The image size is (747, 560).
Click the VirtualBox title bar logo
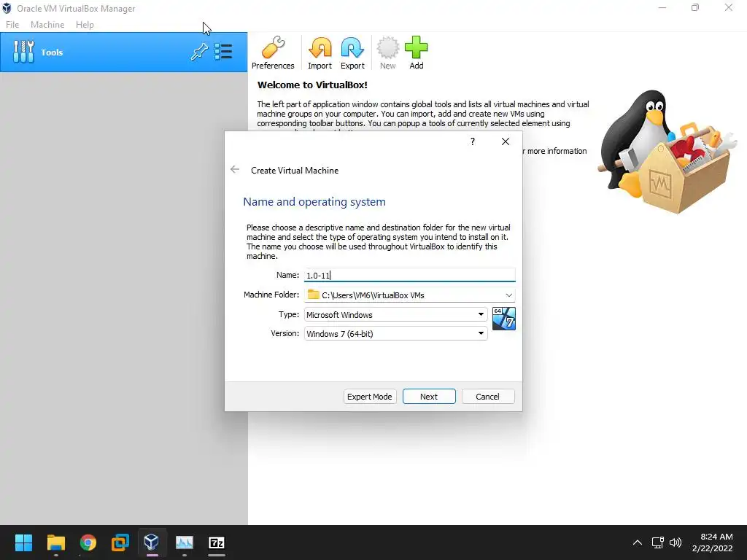(7, 8)
